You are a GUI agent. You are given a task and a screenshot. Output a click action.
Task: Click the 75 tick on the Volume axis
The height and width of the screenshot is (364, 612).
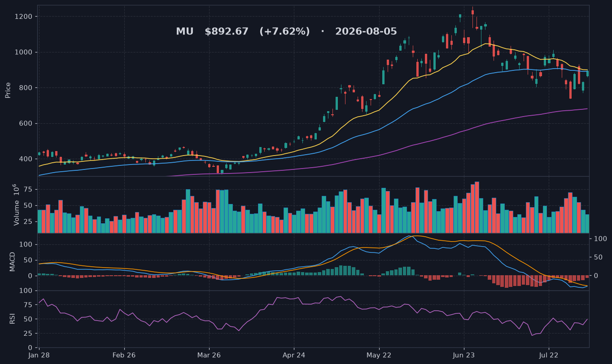coord(27,190)
